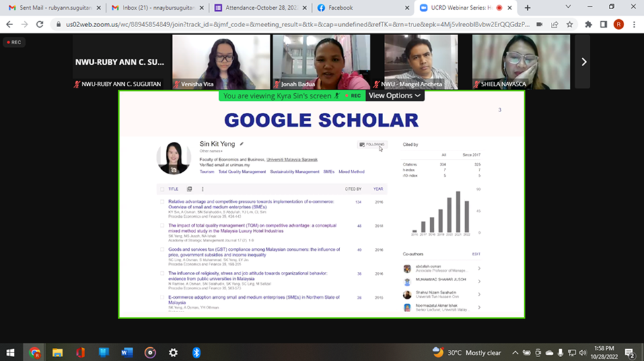
Task: Select Jonah Badua's video thumbnail
Action: click(x=321, y=61)
